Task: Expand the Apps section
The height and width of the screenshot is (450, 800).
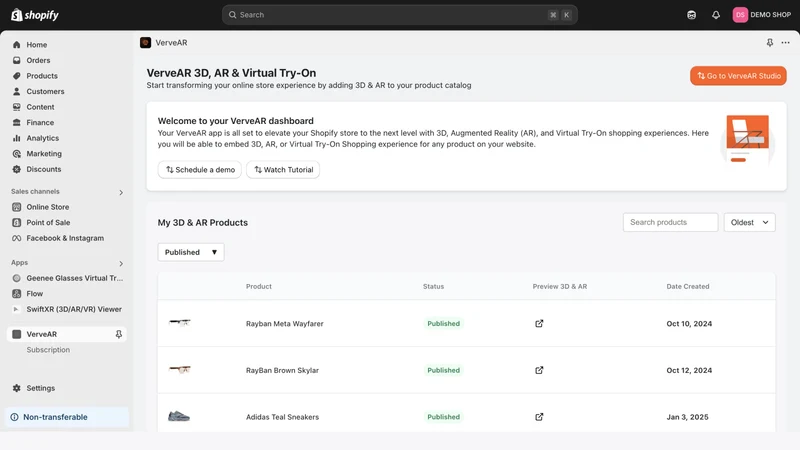Action: 121,263
